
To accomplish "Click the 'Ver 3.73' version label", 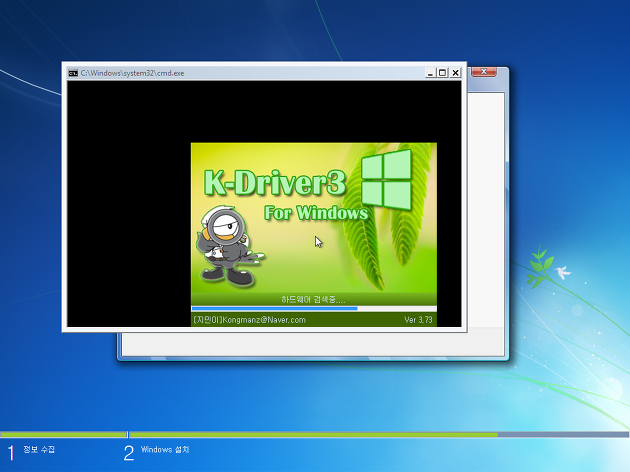I will (418, 320).
